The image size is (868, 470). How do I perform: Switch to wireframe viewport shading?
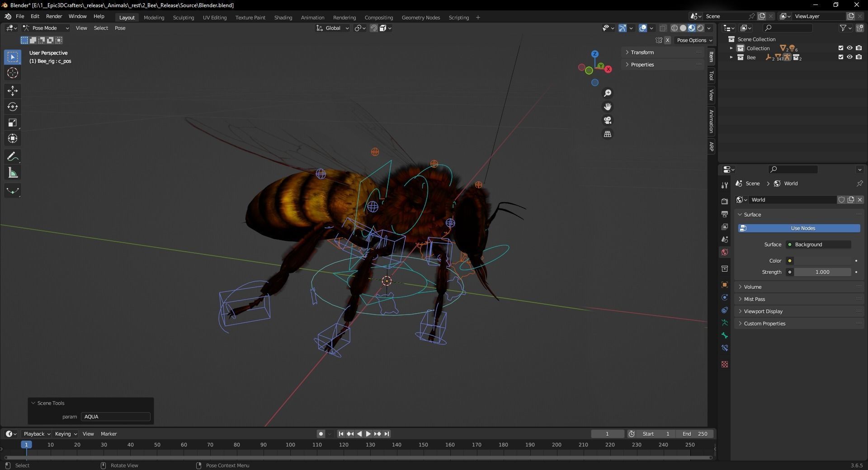coord(675,28)
